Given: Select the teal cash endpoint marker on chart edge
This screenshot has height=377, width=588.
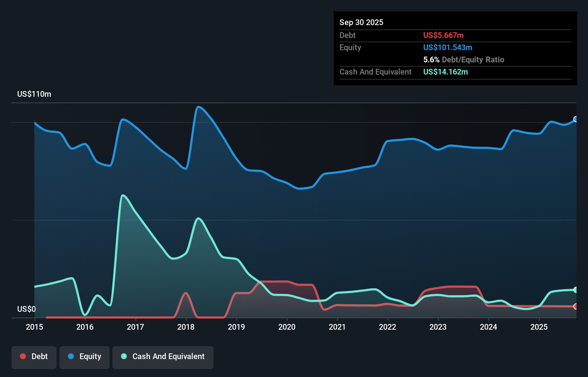Looking at the screenshot, I should click(x=575, y=290).
